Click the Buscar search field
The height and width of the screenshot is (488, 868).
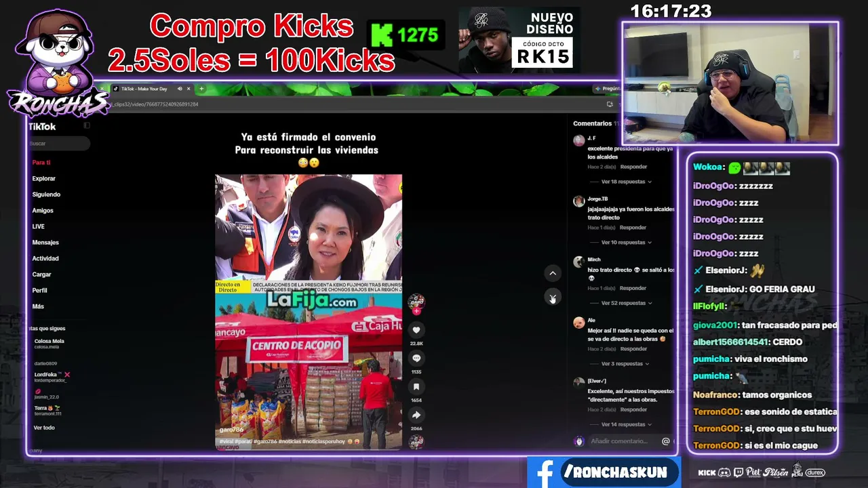(x=59, y=144)
